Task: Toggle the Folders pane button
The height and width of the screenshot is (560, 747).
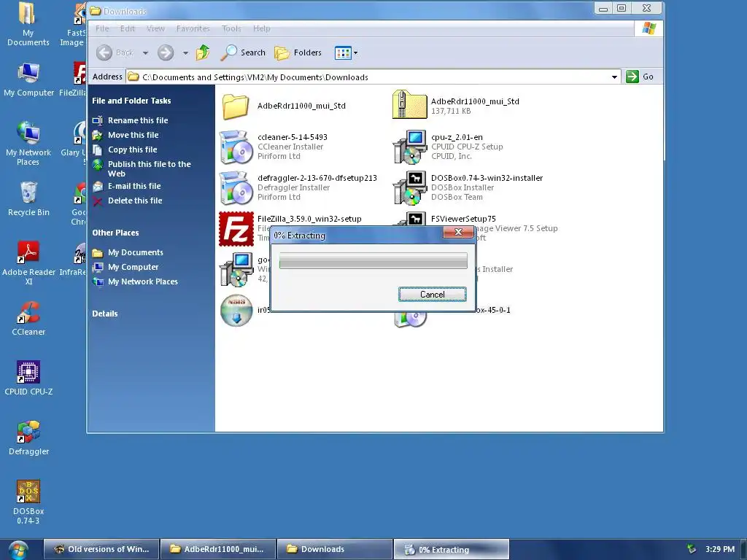Action: (298, 52)
